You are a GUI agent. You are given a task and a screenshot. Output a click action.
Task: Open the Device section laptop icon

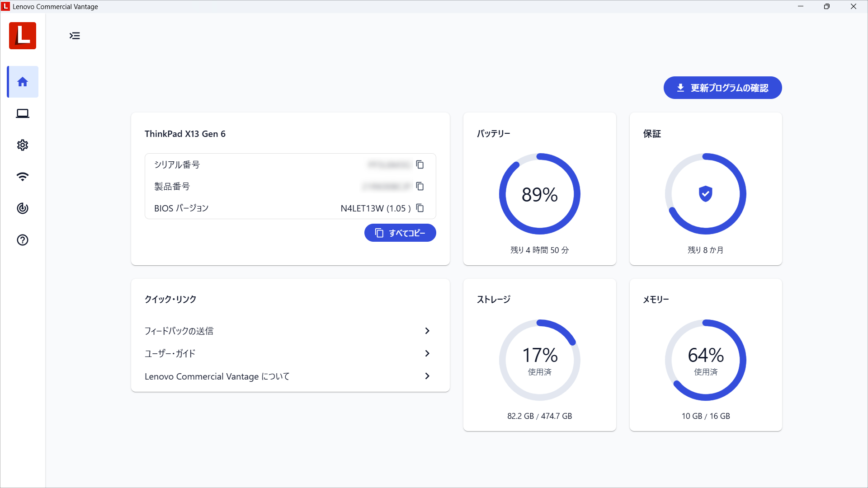[23, 113]
